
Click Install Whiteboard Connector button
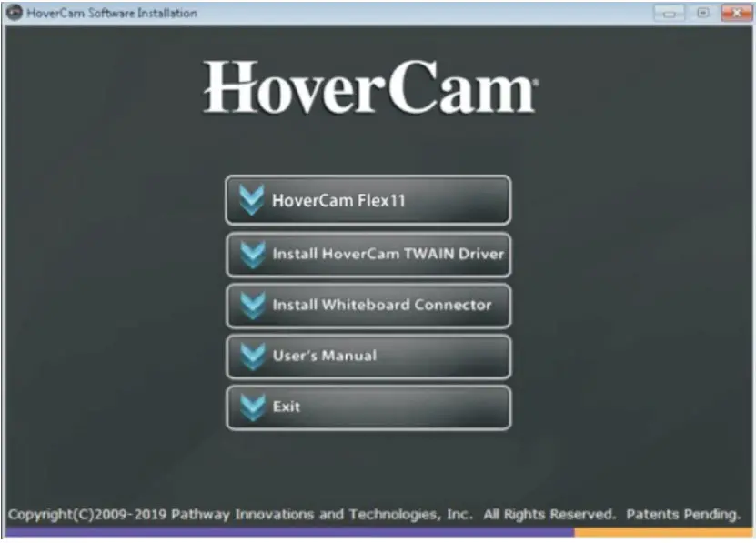tap(368, 306)
